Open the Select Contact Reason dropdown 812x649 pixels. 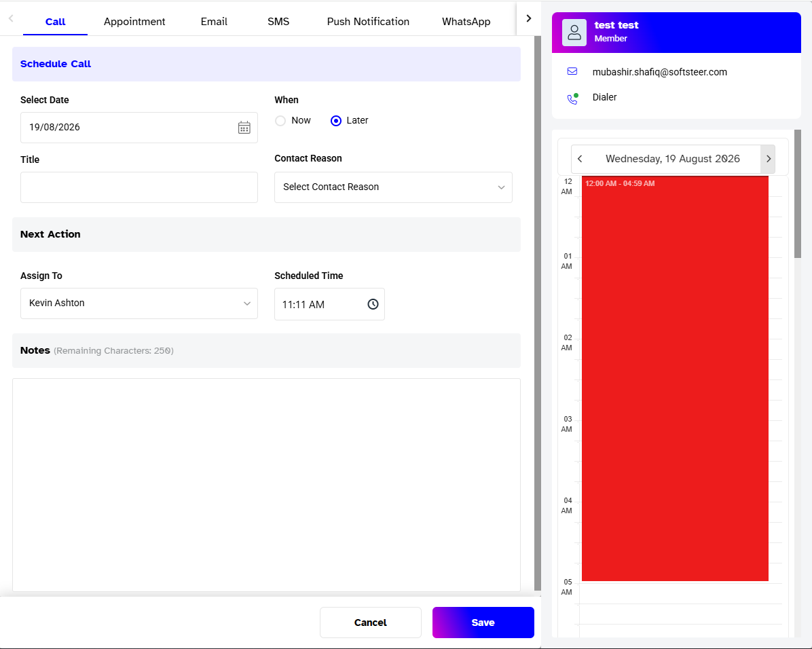pos(393,187)
